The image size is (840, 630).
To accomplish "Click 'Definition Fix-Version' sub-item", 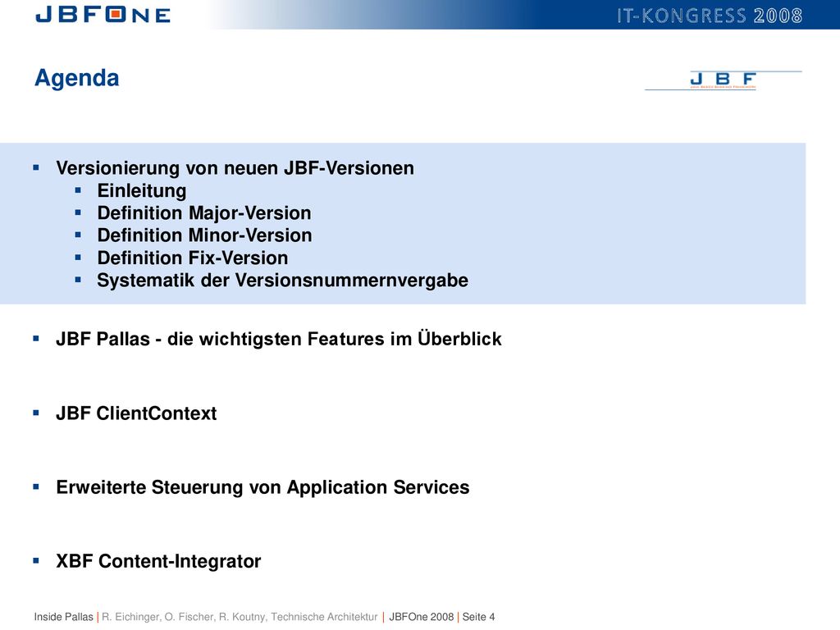I will [193, 258].
